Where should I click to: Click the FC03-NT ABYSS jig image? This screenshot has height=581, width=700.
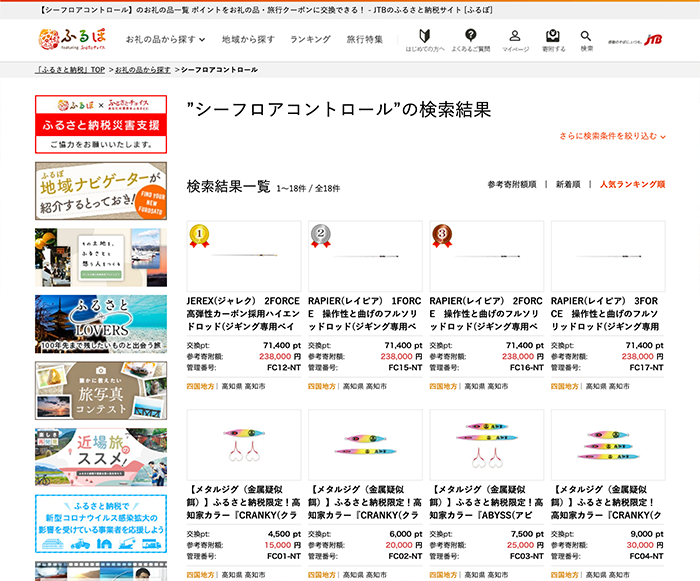487,445
